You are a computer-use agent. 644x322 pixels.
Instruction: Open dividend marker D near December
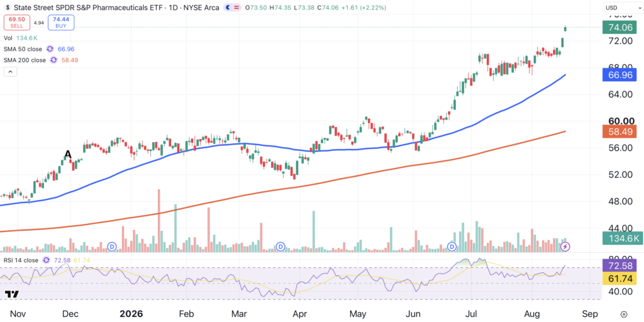click(x=112, y=247)
